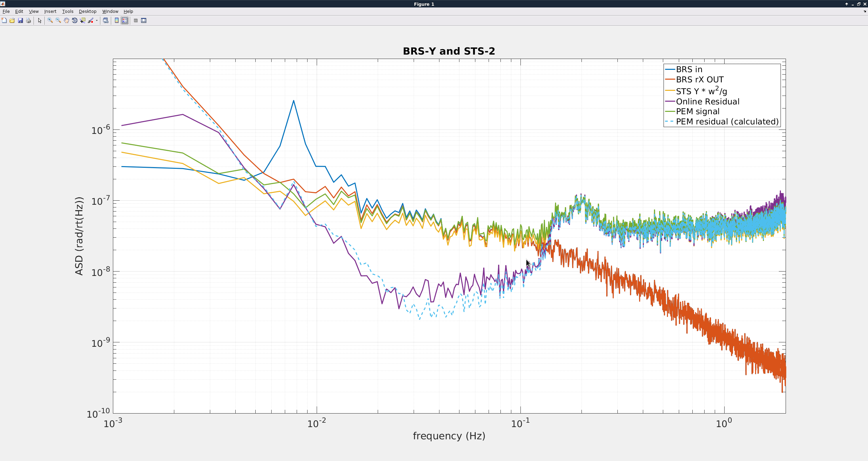Click the Link Plot toolbar icon
This screenshot has height=461, width=868.
[x=106, y=21]
